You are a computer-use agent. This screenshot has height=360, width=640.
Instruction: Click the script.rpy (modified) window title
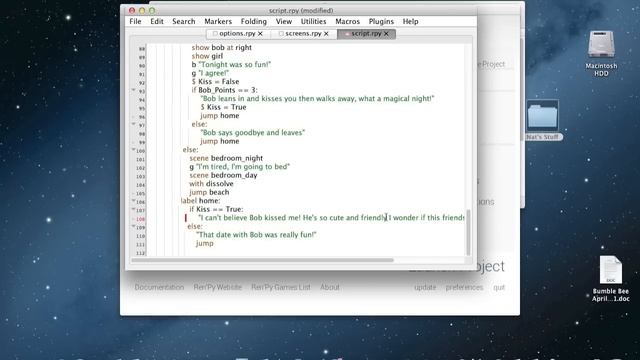301,11
